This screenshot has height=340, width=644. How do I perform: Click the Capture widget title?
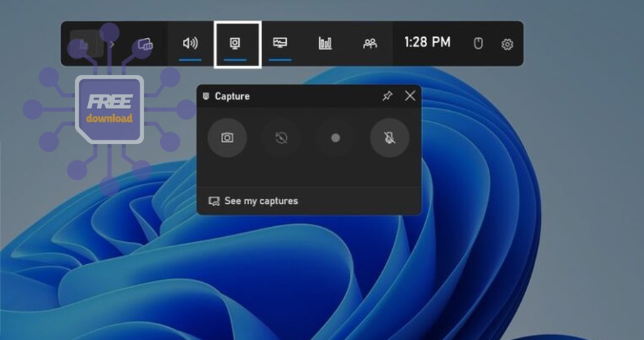point(232,96)
